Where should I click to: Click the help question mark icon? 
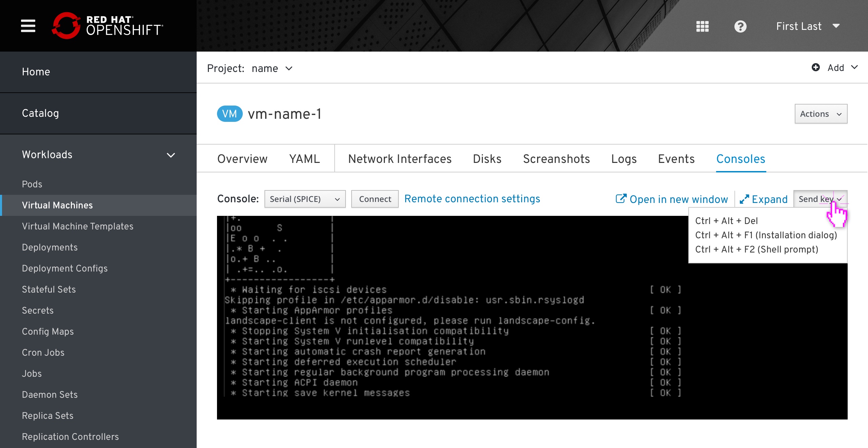pyautogui.click(x=741, y=26)
